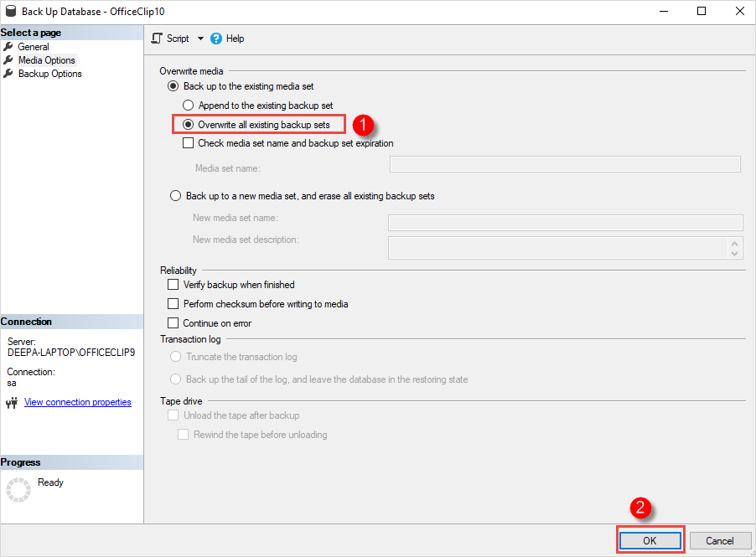Click inside the Media set name field
The width and height of the screenshot is (756, 557).
click(x=565, y=163)
